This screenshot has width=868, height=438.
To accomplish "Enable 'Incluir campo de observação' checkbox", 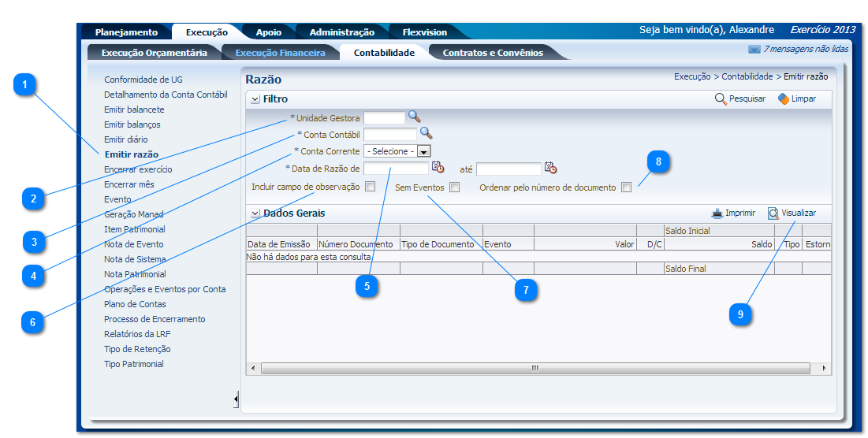I will pyautogui.click(x=370, y=187).
